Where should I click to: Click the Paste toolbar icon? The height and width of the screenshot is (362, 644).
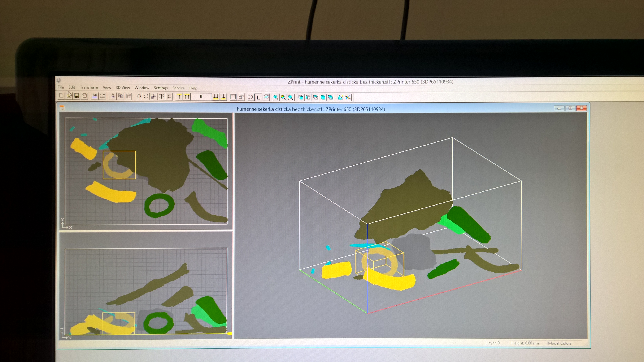[128, 96]
